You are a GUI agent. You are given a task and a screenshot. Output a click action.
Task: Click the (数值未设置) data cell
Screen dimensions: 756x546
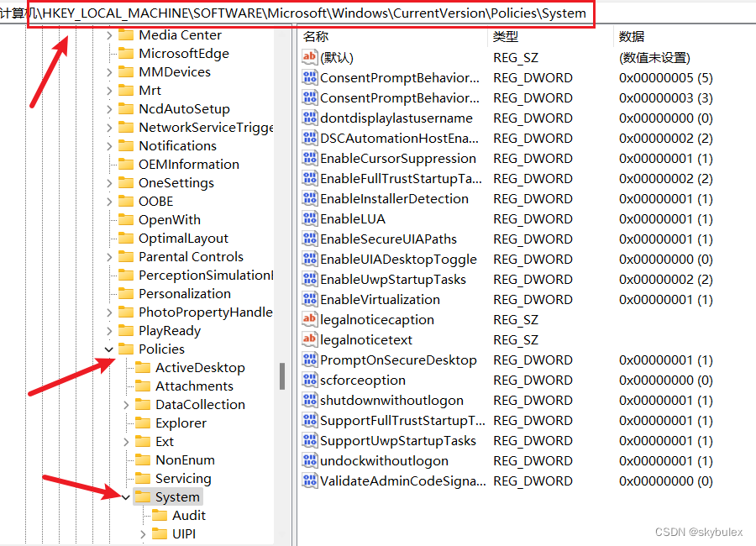click(654, 57)
